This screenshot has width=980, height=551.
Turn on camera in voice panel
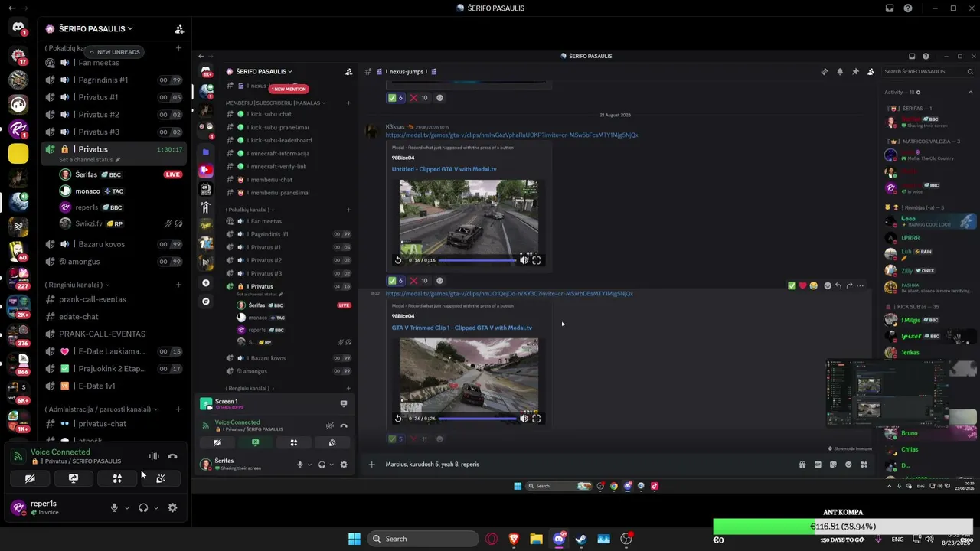(30, 478)
